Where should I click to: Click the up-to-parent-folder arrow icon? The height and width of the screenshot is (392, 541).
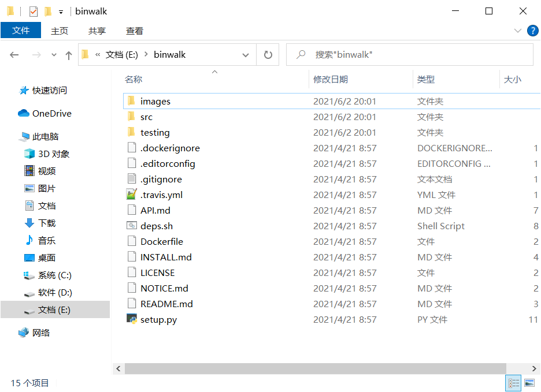68,54
